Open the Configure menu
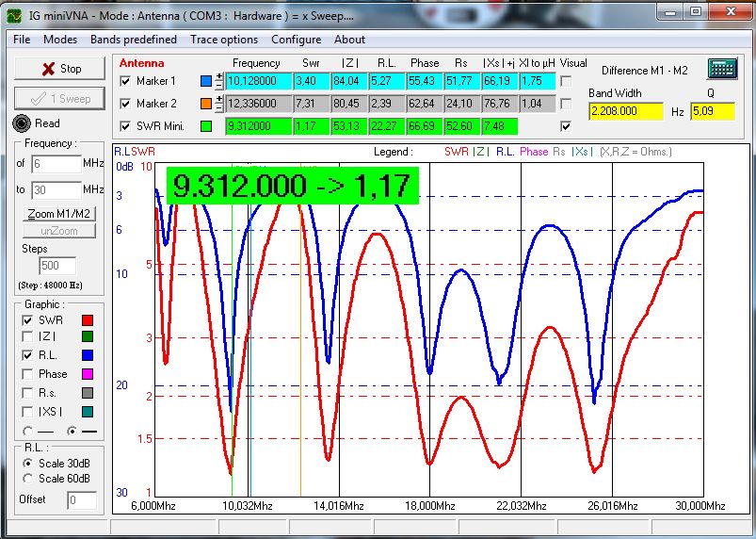 [296, 40]
